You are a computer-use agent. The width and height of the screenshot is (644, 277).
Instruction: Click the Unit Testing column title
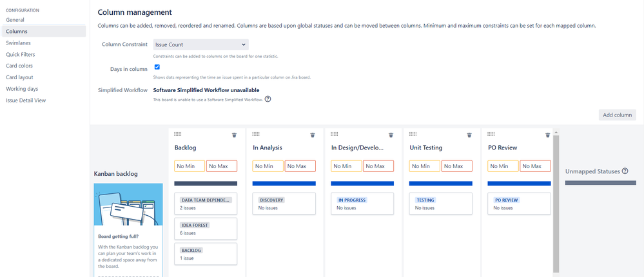pyautogui.click(x=426, y=148)
